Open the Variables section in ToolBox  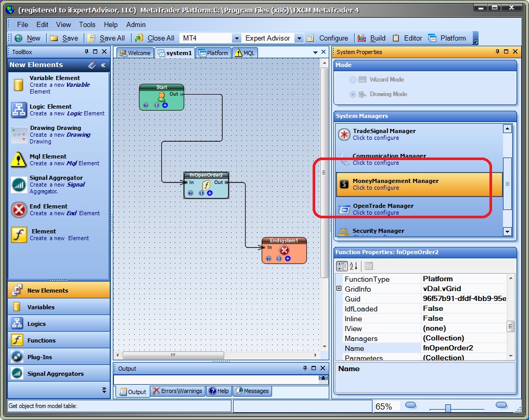click(x=59, y=307)
